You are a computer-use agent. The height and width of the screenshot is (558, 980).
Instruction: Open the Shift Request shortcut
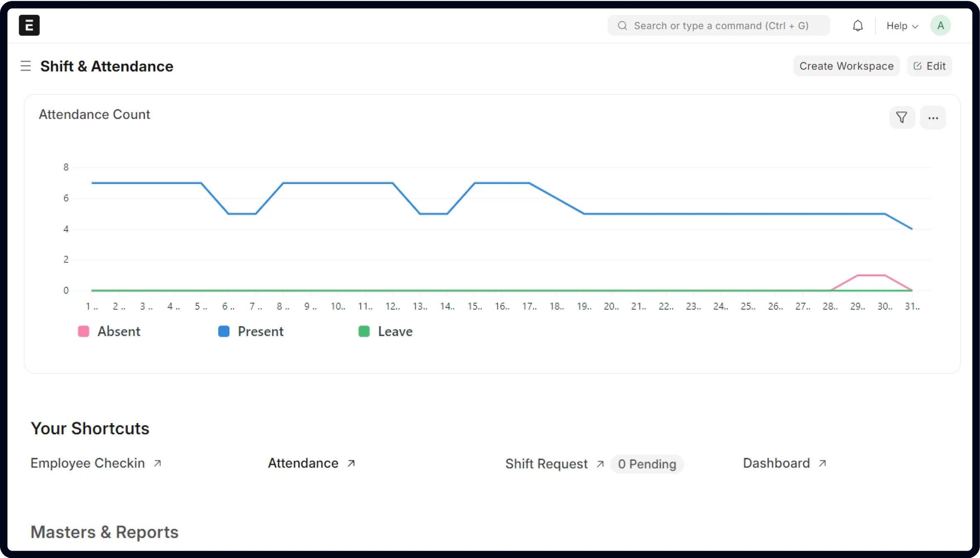point(546,464)
